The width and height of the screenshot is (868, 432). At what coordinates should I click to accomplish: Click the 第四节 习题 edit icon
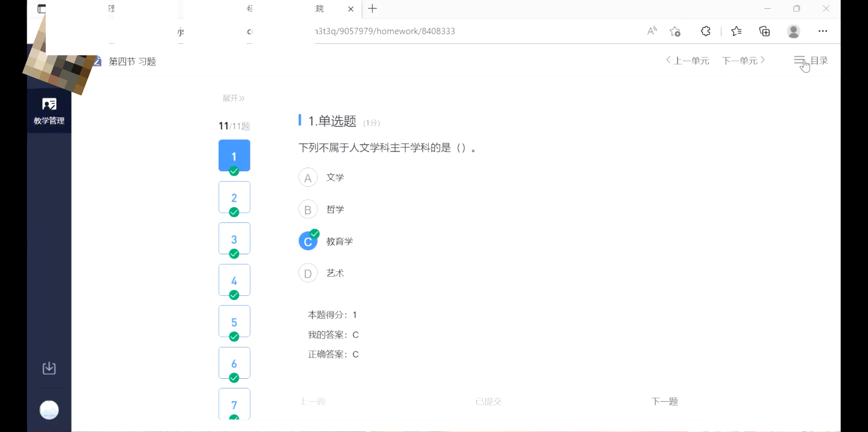tap(97, 61)
